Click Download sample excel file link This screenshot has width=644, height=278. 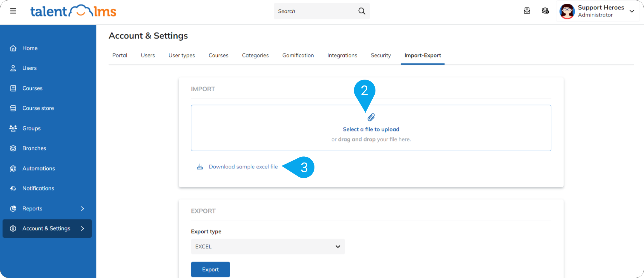(243, 167)
